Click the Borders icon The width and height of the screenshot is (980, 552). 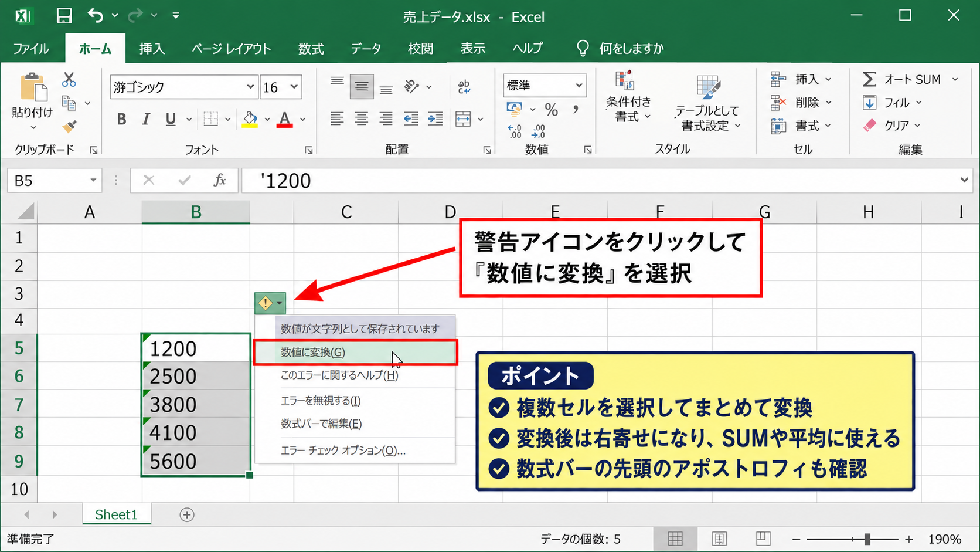[211, 119]
